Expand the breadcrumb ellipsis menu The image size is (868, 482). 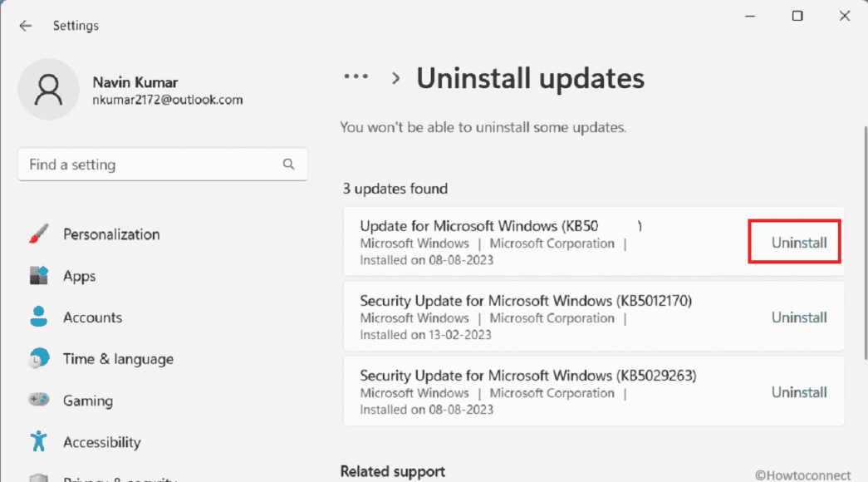356,76
